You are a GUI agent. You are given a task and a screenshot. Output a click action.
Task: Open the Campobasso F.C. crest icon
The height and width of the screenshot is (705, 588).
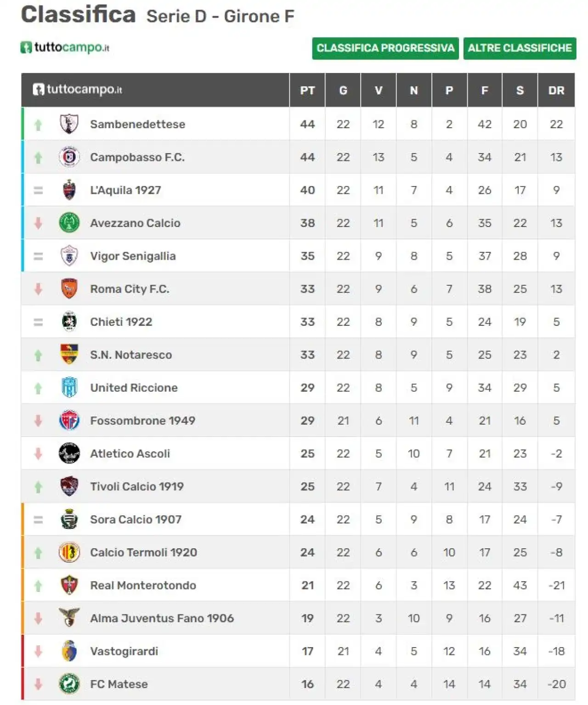tap(69, 157)
